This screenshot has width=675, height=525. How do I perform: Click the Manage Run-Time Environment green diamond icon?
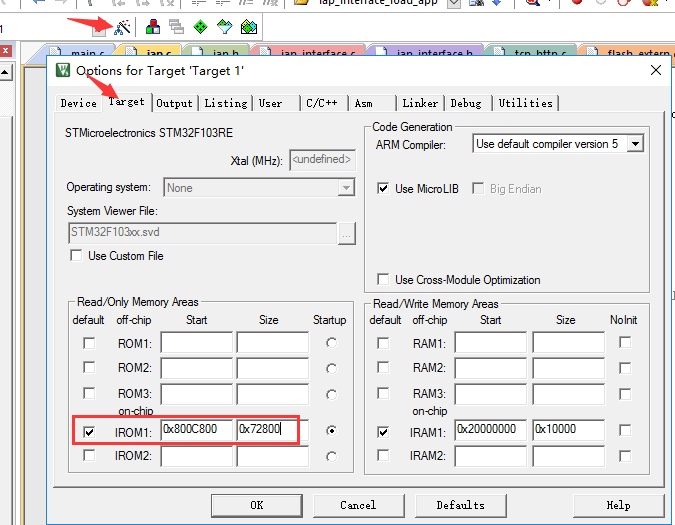click(201, 26)
